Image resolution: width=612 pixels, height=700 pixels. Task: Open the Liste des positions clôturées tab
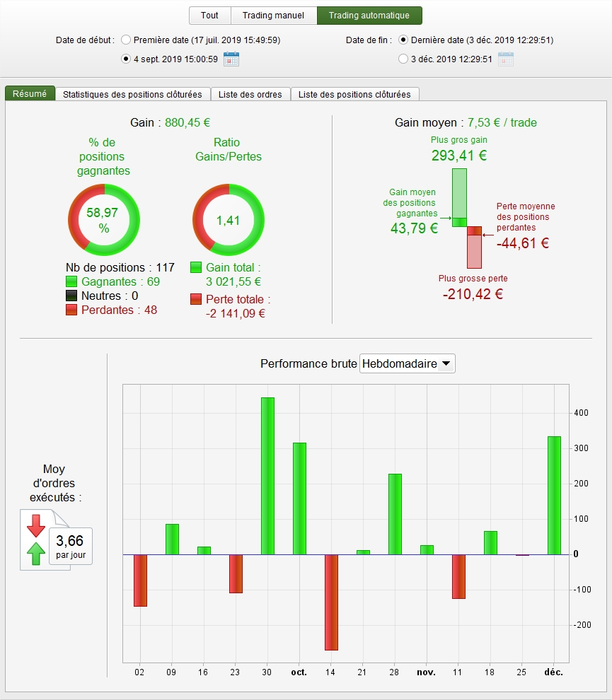click(354, 94)
